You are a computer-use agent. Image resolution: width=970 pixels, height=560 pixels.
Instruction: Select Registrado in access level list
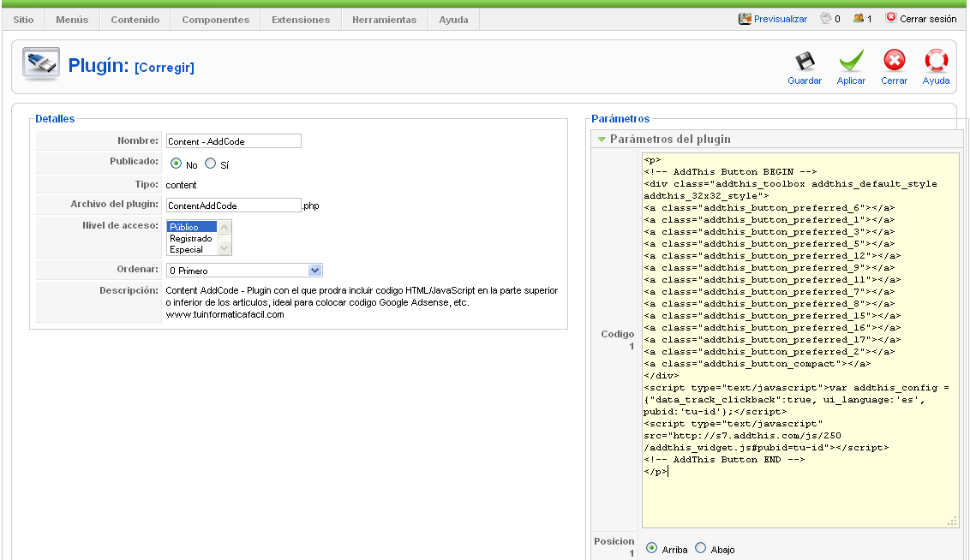192,238
